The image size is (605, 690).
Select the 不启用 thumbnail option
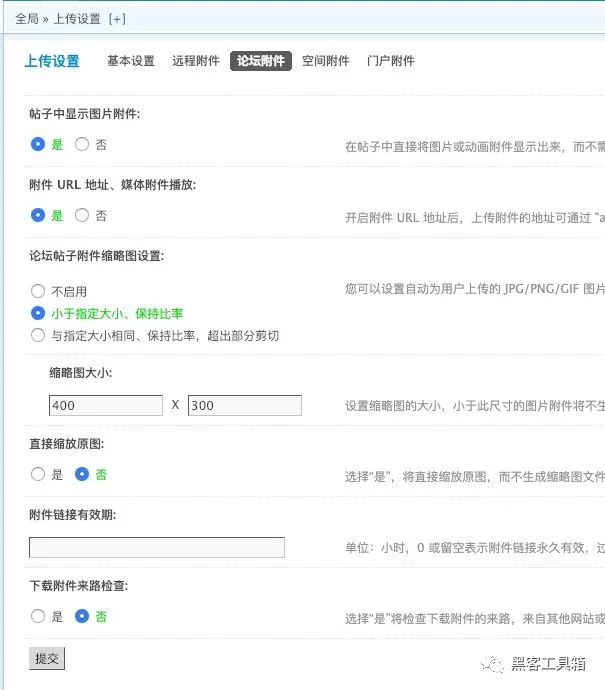click(x=39, y=291)
